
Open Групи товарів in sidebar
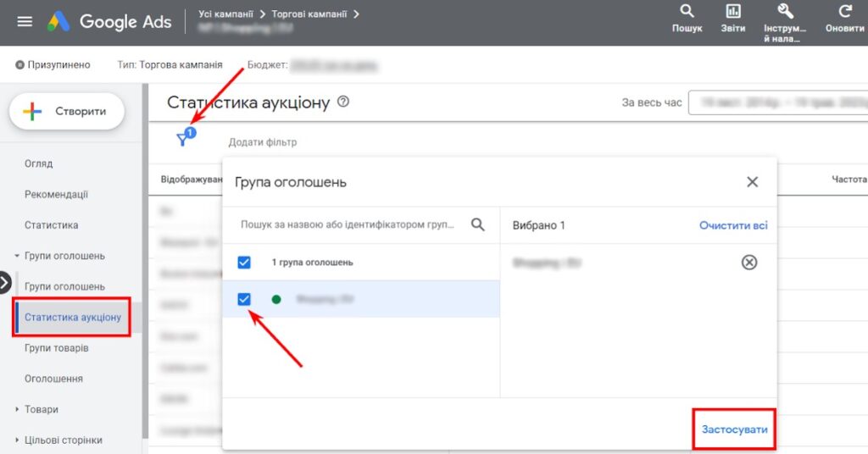(57, 348)
